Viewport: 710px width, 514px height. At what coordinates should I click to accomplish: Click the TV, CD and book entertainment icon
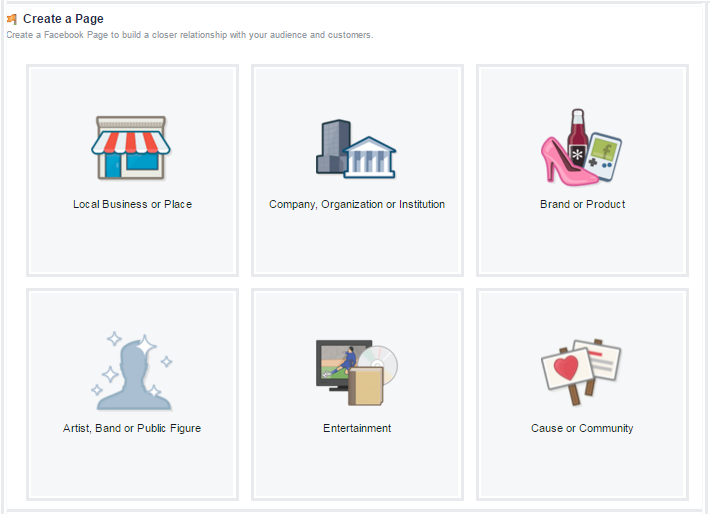(x=357, y=372)
